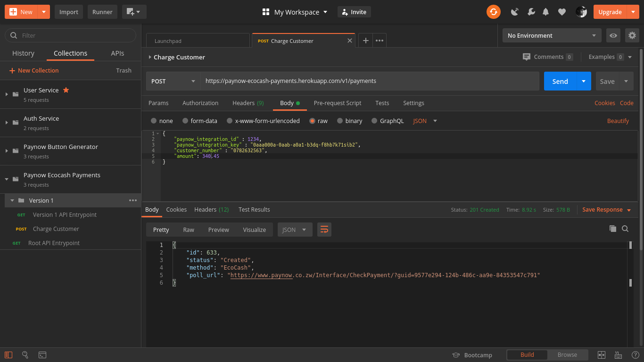Click the blue Send button

(560, 81)
